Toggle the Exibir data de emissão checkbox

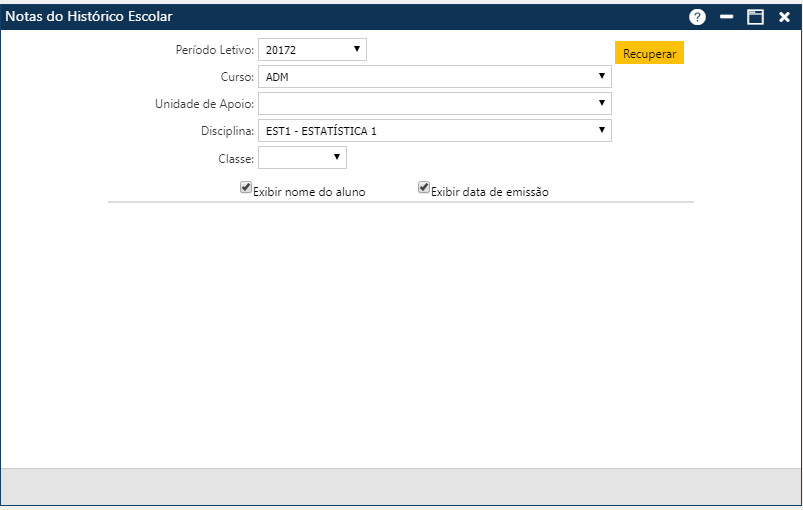point(424,187)
